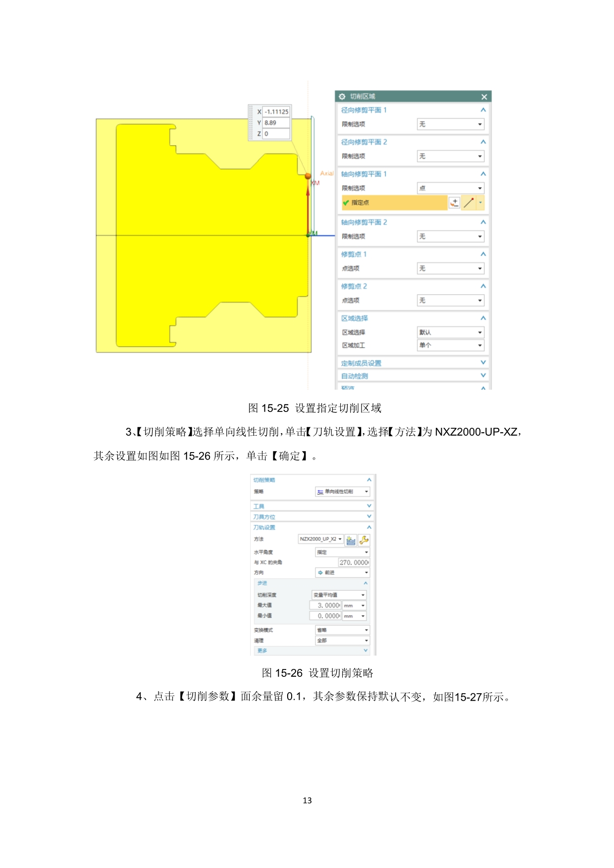The image size is (614, 868).
Task: Click the inferred point line icon in 指定点 row
Action: coord(469,203)
